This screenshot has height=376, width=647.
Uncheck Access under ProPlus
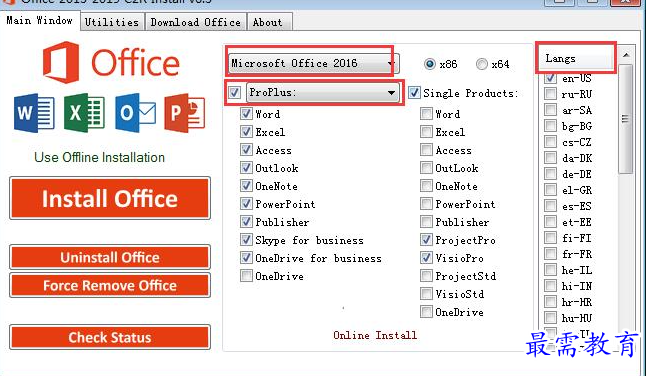(x=246, y=149)
